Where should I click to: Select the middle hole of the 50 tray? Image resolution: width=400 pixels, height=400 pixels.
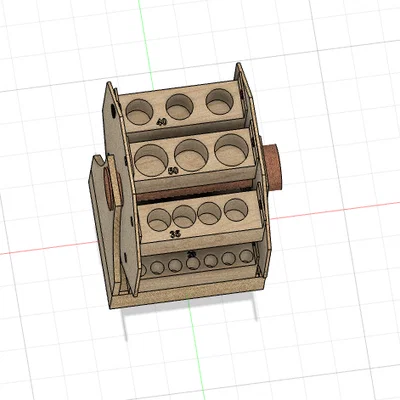191,155
